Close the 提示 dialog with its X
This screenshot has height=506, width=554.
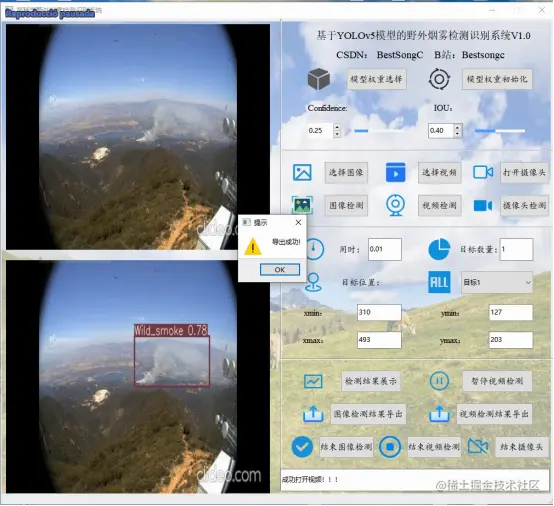point(299,222)
